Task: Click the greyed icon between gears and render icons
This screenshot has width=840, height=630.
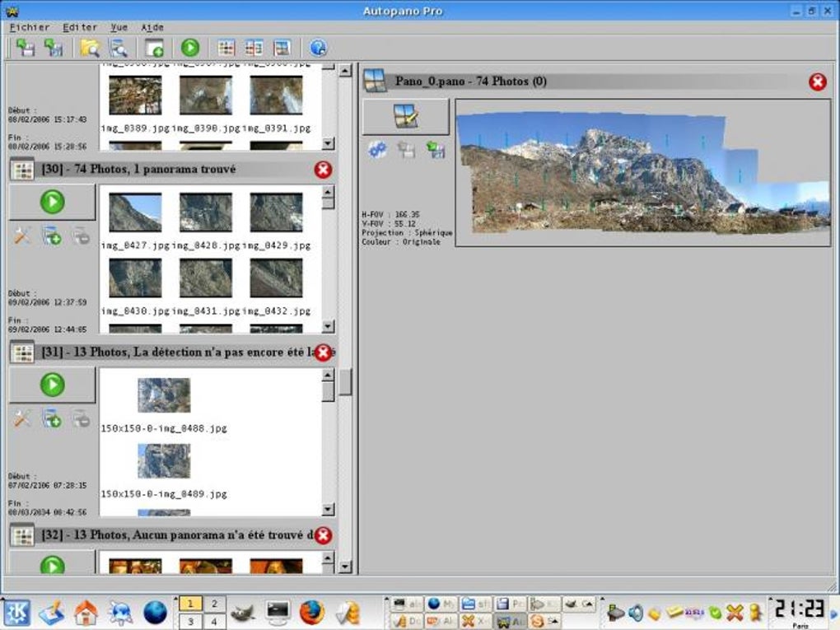Action: point(407,149)
